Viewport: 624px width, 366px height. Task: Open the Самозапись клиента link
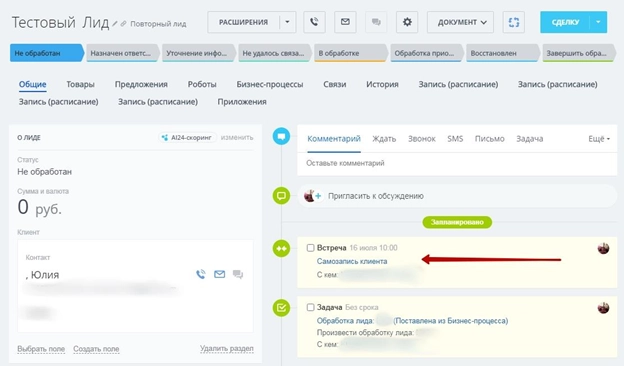[352, 261]
